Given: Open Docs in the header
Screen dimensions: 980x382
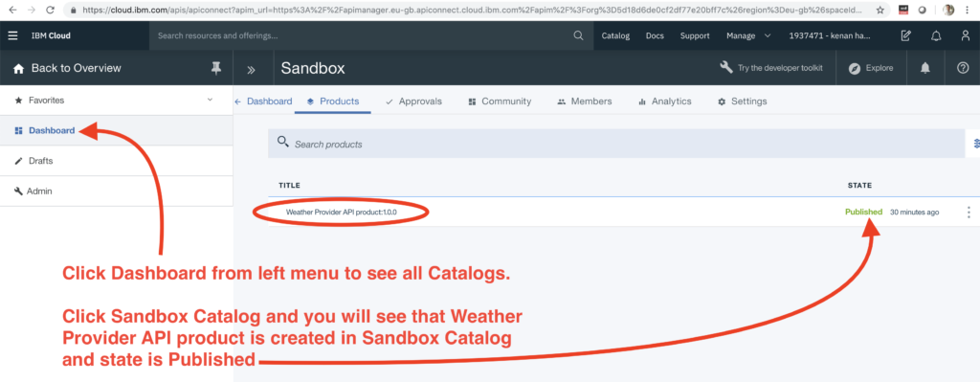Looking at the screenshot, I should tap(655, 35).
